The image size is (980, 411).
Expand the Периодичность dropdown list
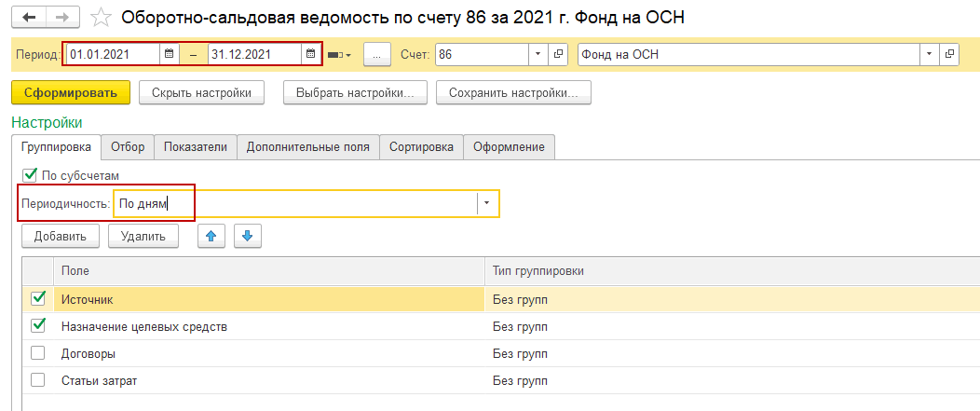click(x=486, y=204)
